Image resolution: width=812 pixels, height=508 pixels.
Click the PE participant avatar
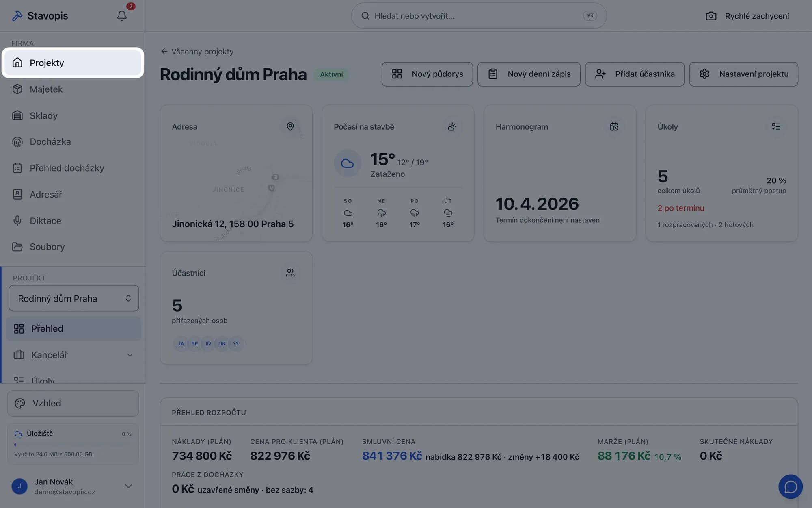(x=194, y=344)
